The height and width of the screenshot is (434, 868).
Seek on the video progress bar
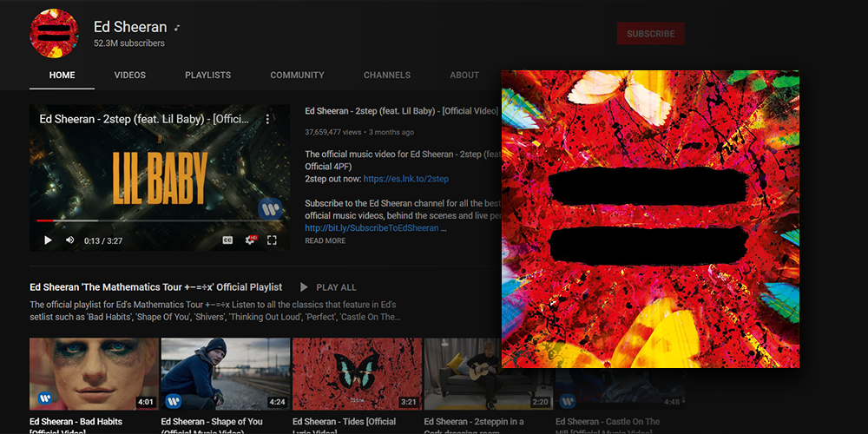pyautogui.click(x=160, y=220)
